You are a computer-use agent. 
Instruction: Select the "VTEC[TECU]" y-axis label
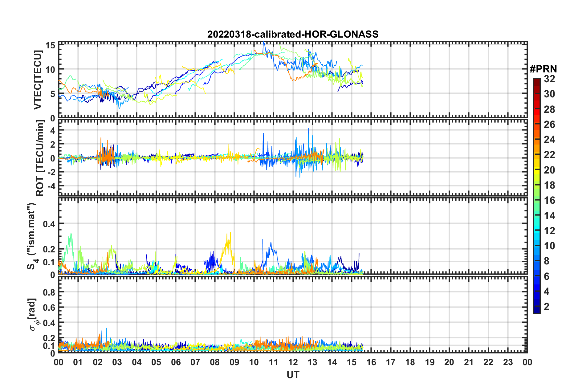[38, 80]
